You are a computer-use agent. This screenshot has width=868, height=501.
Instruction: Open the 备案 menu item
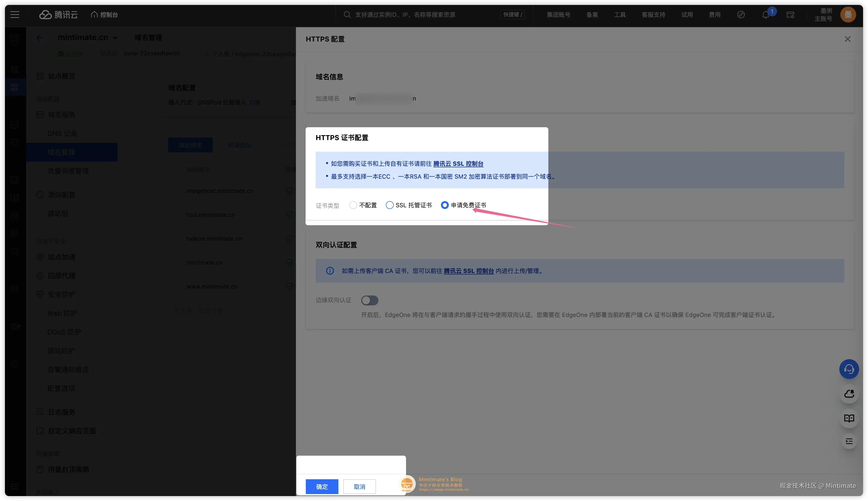pos(592,14)
